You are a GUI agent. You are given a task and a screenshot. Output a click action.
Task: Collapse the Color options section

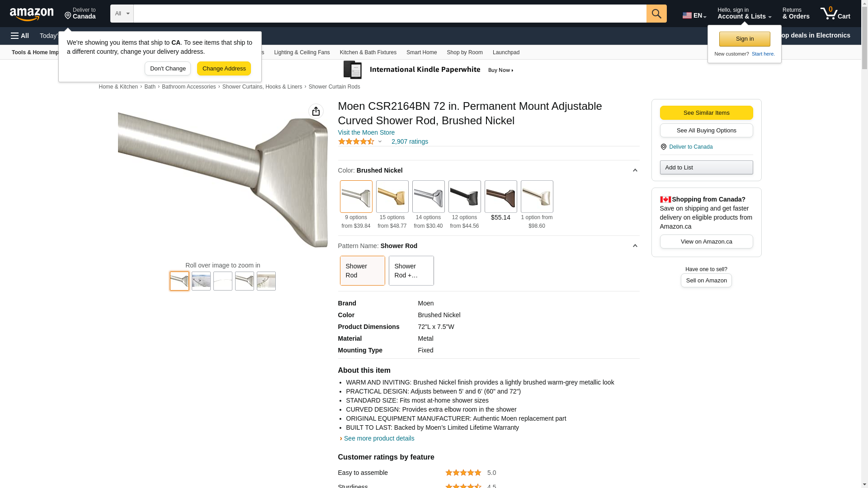pyautogui.click(x=635, y=170)
